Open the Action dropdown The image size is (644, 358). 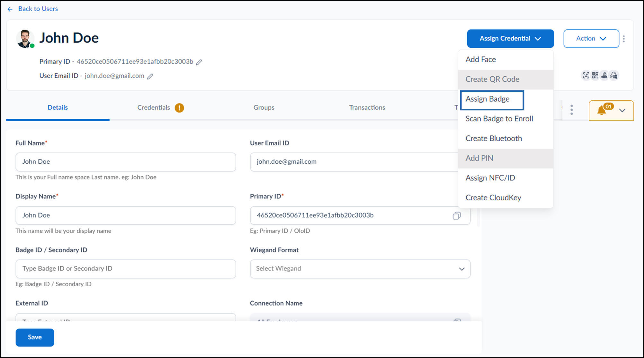(591, 39)
